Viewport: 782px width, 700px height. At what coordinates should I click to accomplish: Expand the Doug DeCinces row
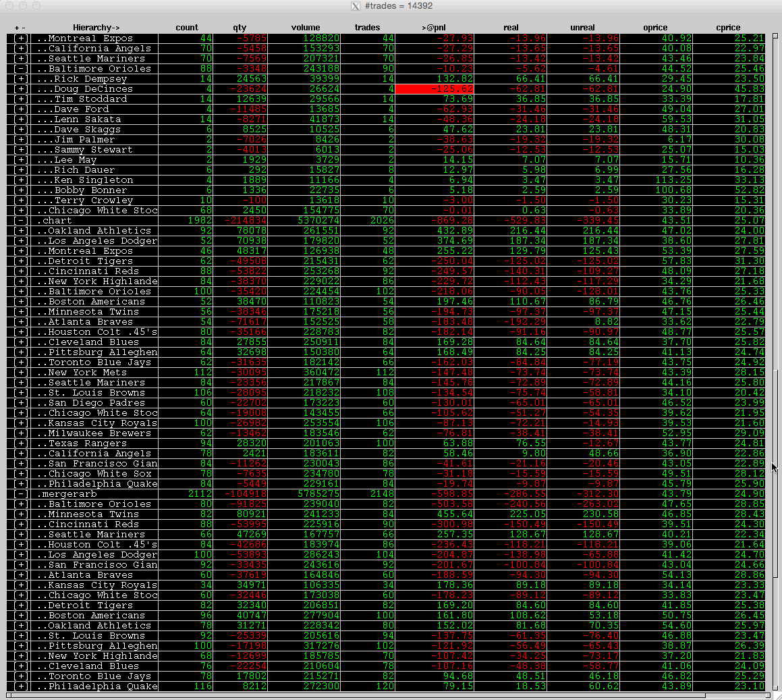(20, 89)
